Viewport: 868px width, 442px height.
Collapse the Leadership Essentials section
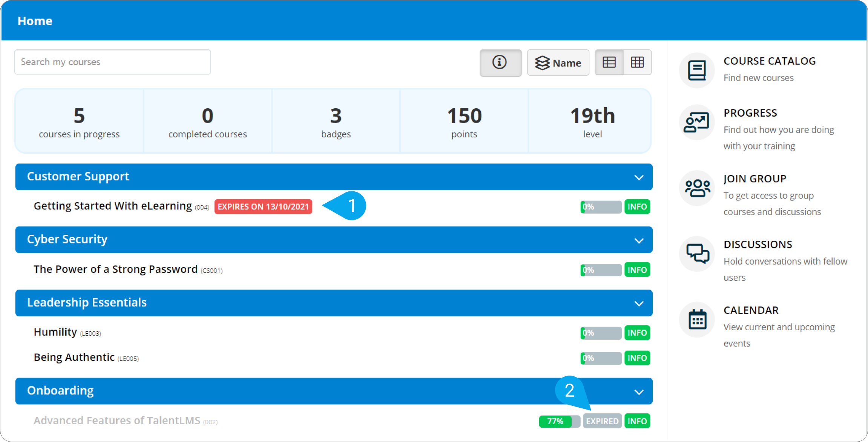point(638,303)
